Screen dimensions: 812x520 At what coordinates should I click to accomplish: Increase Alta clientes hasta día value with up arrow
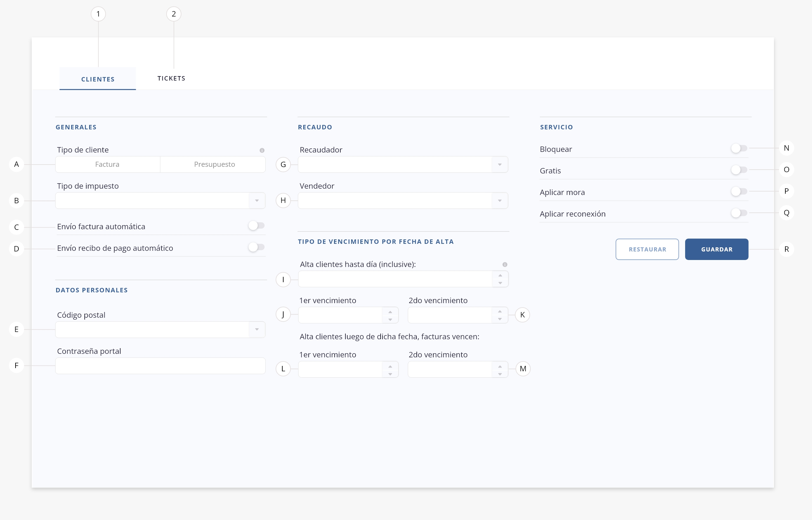click(500, 276)
